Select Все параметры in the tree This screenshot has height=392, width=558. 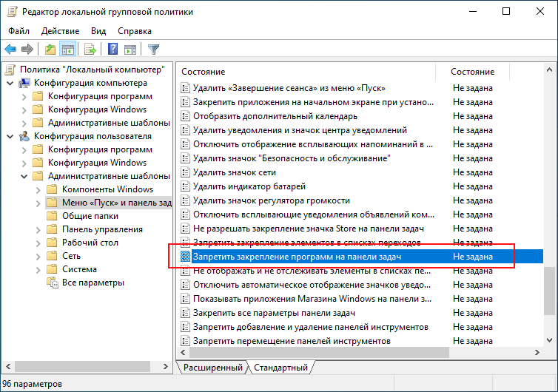[x=93, y=283]
